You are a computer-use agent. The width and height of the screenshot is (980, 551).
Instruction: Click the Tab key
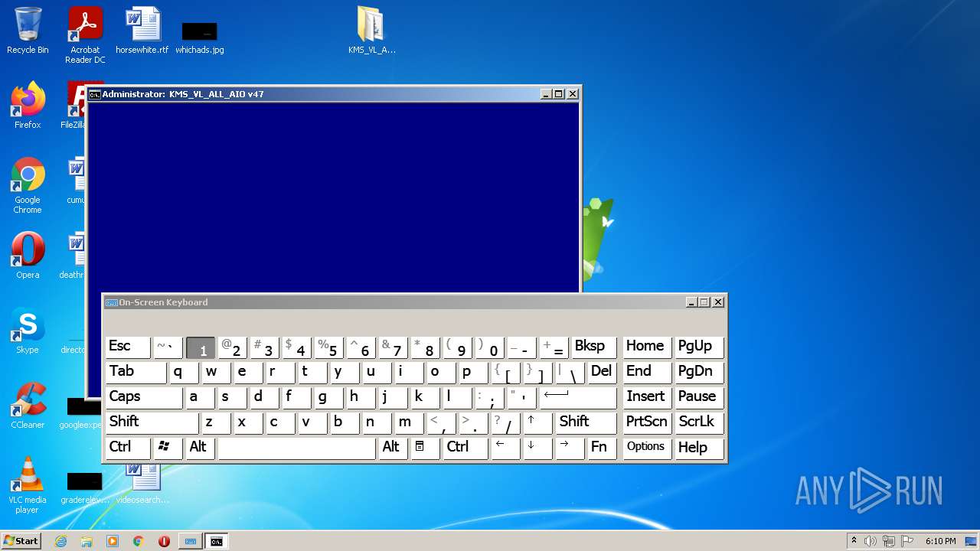[x=136, y=373]
